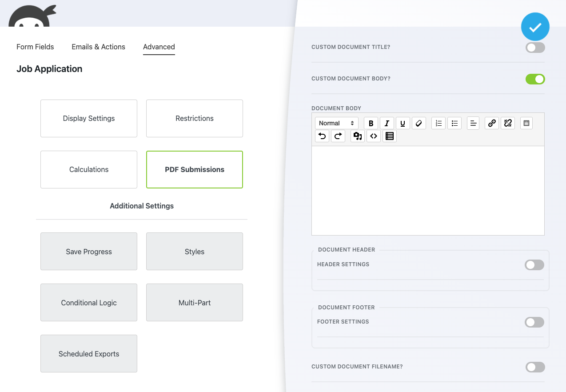Screen dimensions: 566x392
Task: Toggle bold formatting in the editor
Action: (x=371, y=123)
